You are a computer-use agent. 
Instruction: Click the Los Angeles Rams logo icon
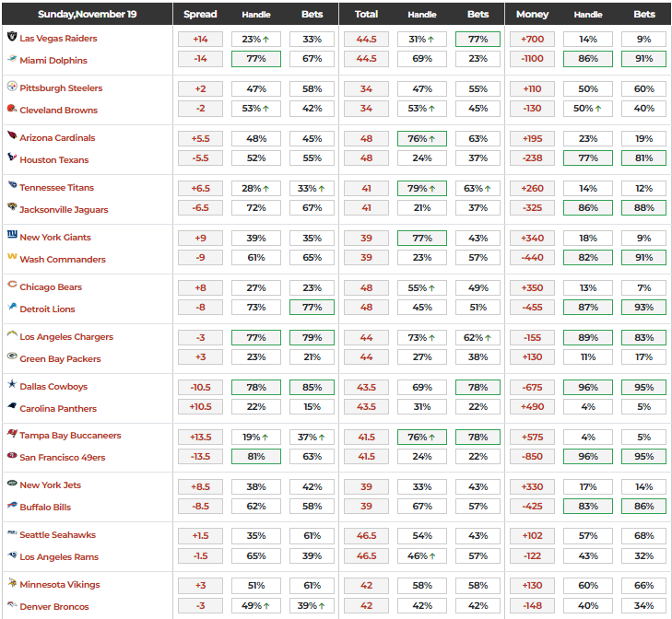[x=12, y=555]
